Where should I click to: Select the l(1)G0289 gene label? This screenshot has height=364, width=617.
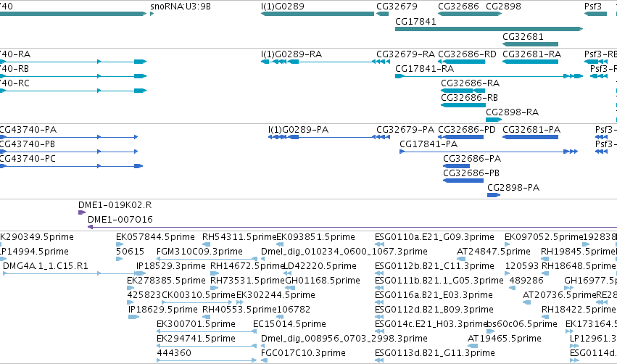tap(283, 7)
